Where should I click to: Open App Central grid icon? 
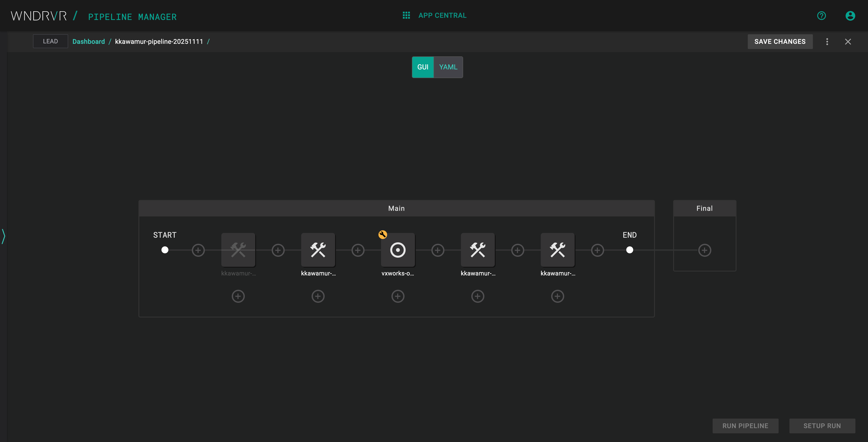pyautogui.click(x=406, y=15)
